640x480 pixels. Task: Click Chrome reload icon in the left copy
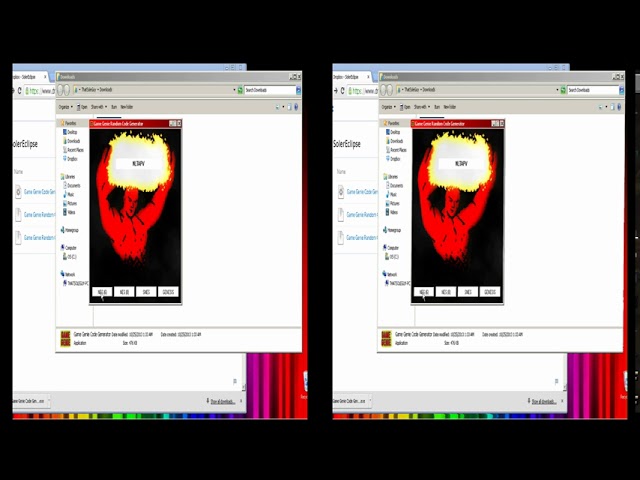(19, 91)
